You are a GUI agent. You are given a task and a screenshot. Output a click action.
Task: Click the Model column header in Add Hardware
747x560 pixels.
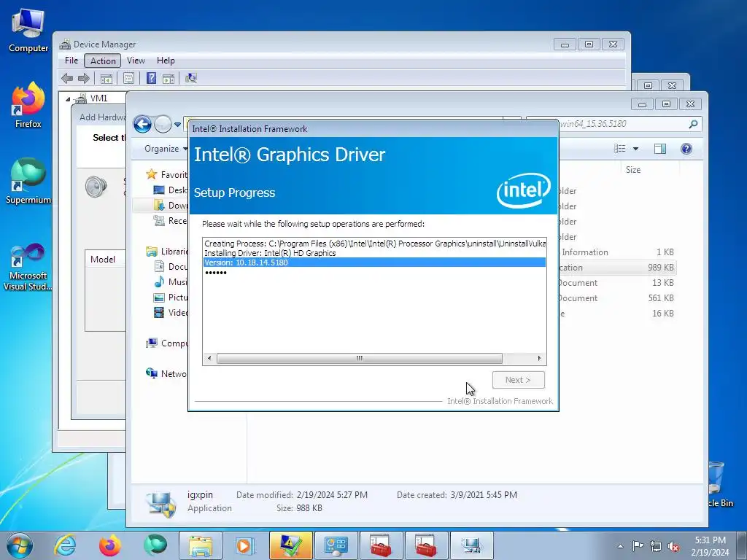[x=105, y=260]
